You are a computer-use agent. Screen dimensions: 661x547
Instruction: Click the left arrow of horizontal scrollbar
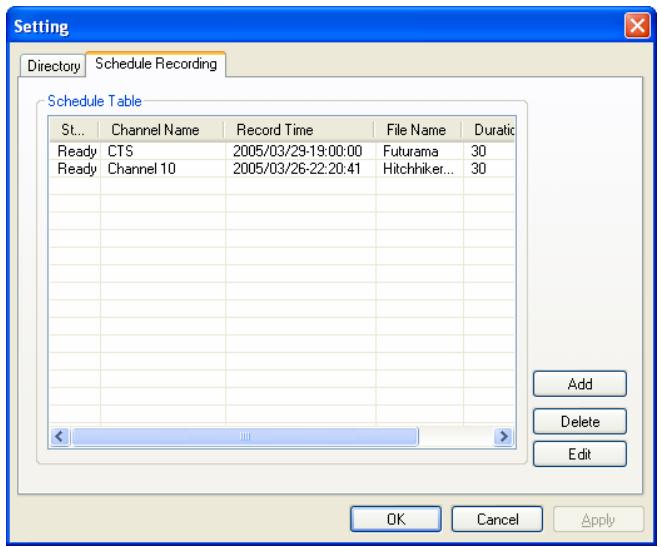pyautogui.click(x=60, y=436)
